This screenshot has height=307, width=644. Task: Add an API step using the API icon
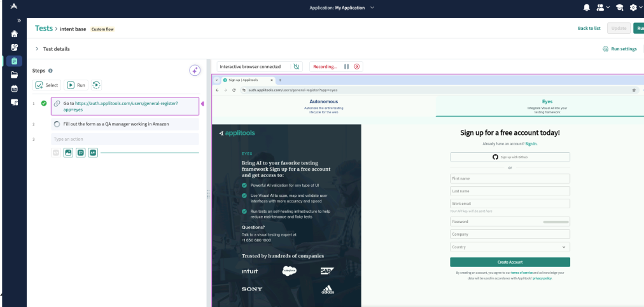93,153
